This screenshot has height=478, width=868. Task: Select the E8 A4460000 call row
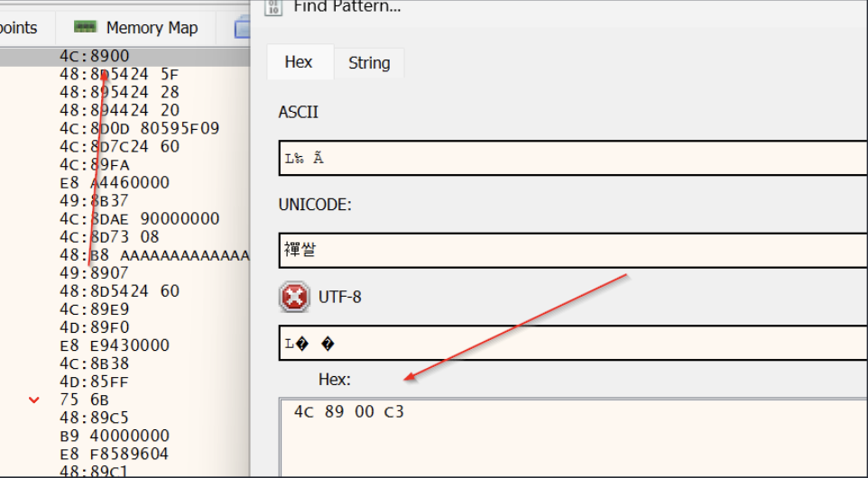[114, 182]
